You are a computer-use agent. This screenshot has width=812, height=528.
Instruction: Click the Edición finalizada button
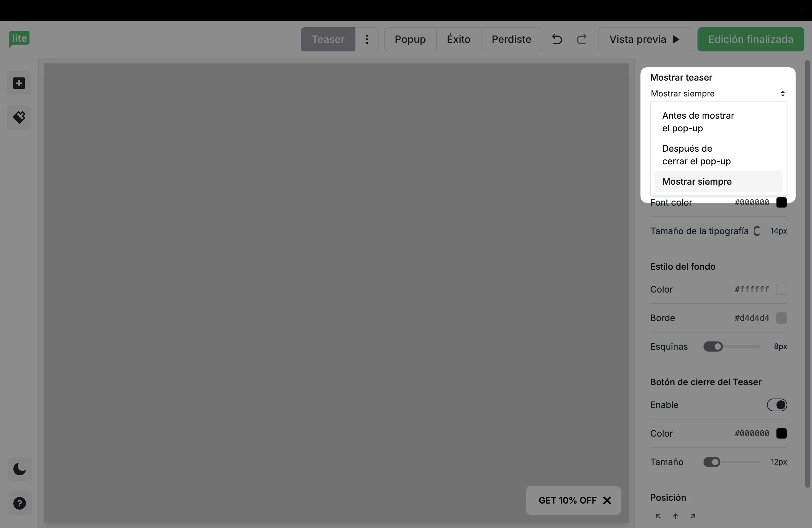(x=750, y=39)
